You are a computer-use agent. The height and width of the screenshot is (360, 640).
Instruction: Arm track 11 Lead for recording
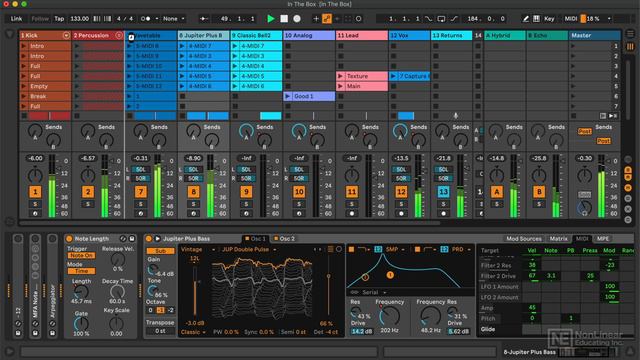(351, 213)
